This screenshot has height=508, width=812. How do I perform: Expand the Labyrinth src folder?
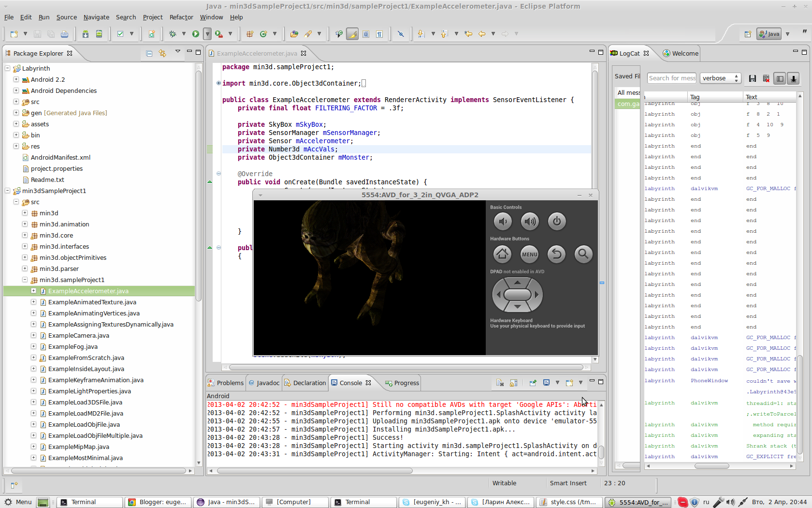click(16, 102)
